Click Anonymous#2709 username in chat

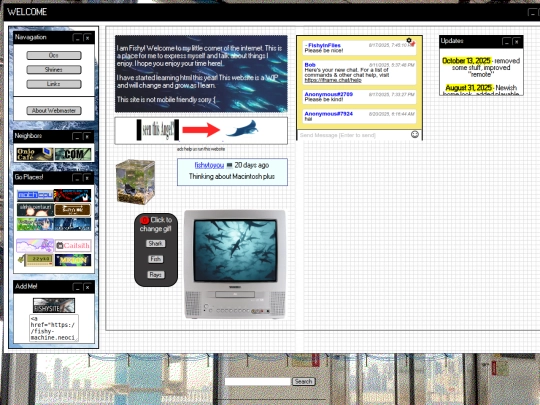[x=329, y=94]
